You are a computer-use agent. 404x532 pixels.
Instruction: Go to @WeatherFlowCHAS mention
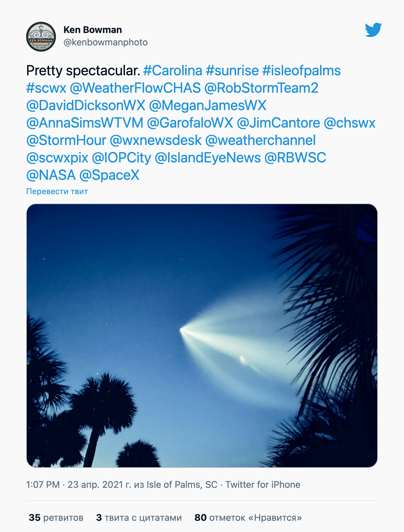click(135, 88)
